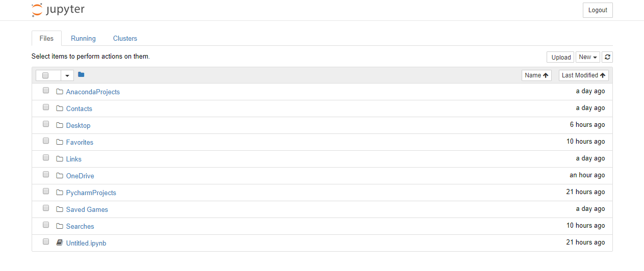644x271 pixels.
Task: Click the refresh notebook list icon
Action: [x=607, y=57]
